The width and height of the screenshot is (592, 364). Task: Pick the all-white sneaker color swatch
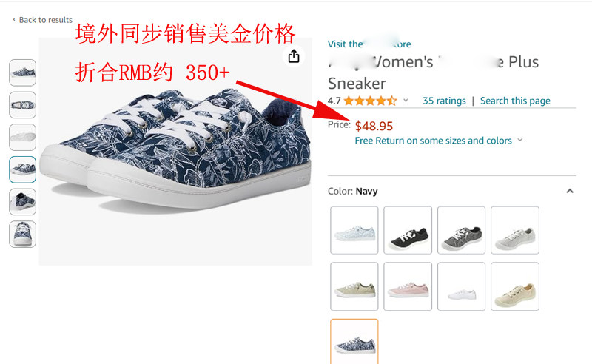point(461,286)
